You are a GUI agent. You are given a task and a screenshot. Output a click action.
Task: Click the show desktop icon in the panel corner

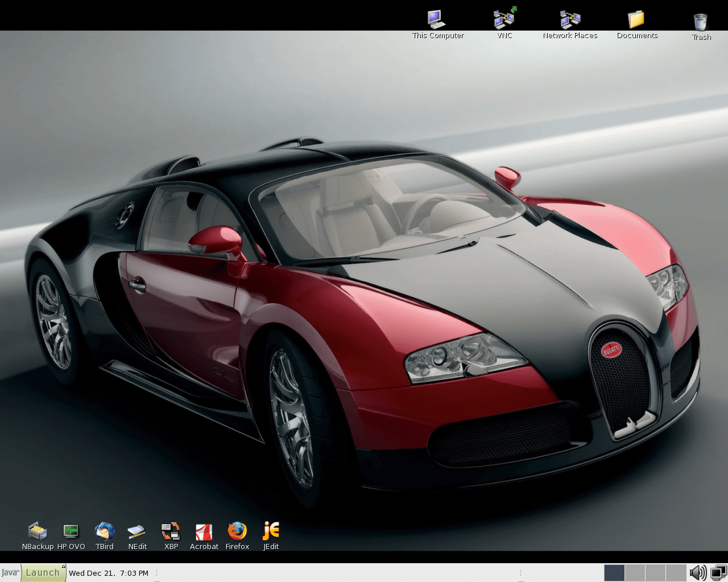tap(718, 573)
